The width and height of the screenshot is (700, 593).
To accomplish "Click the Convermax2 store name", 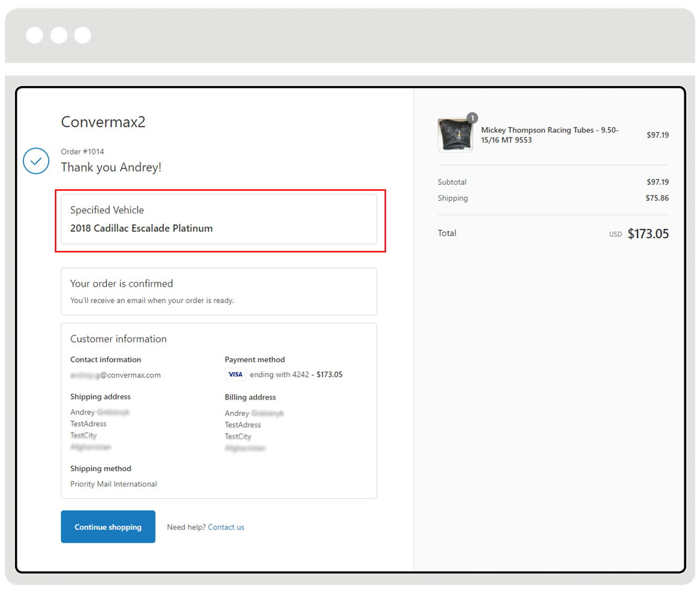I will pos(103,122).
